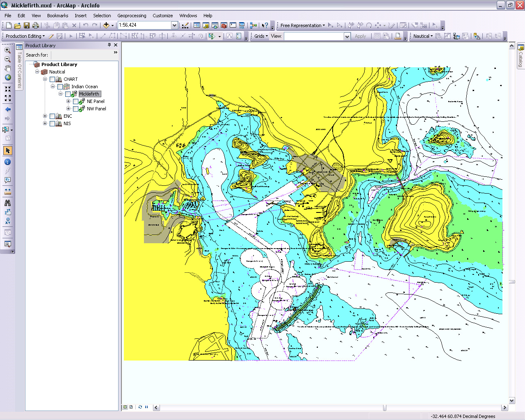Choose the Identify tool
The width and height of the screenshot is (525, 420).
[x=7, y=162]
